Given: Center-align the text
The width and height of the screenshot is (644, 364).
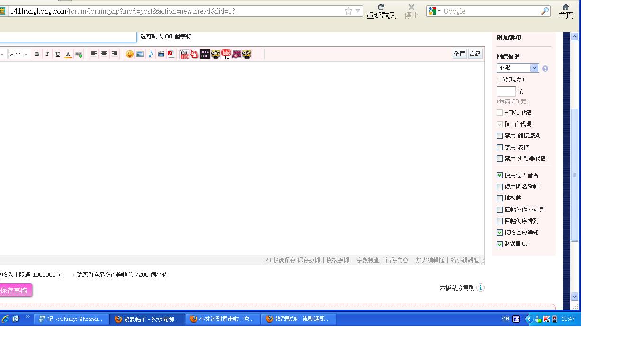Looking at the screenshot, I should [x=104, y=54].
